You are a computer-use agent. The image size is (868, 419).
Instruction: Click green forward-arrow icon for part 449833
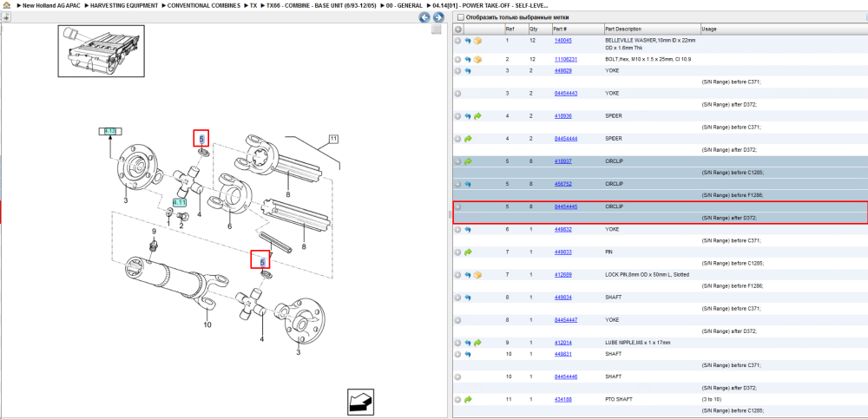(x=468, y=252)
